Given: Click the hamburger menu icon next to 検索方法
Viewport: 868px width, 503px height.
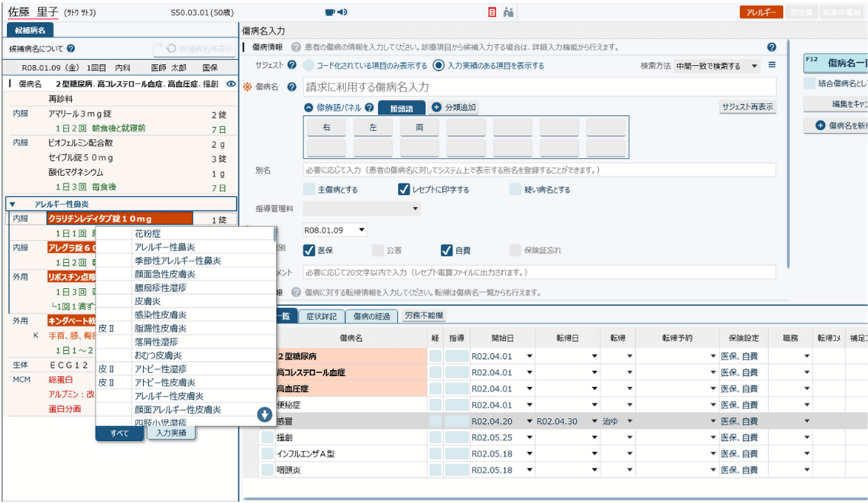Looking at the screenshot, I should (x=771, y=66).
